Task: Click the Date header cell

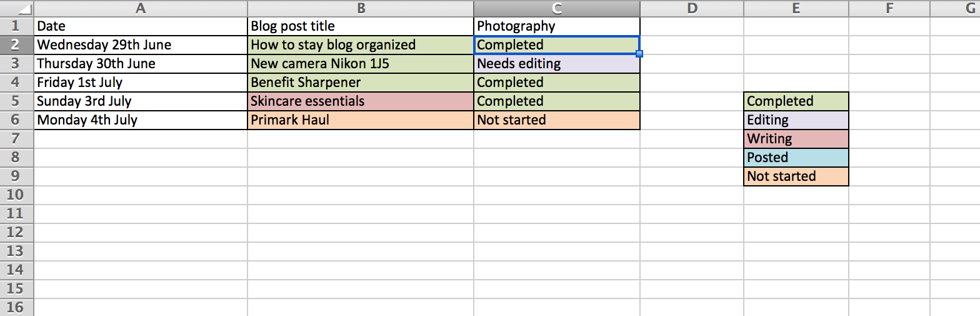Action: click(x=141, y=26)
